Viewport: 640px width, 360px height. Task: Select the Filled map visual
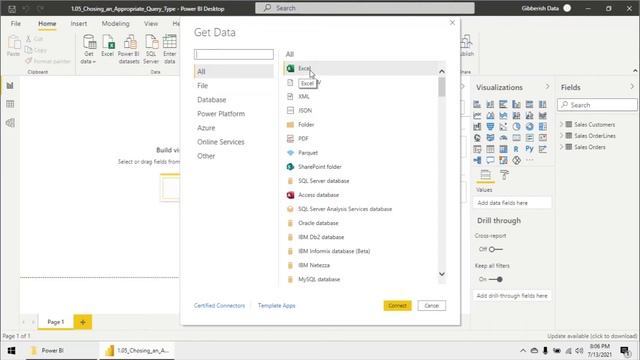coord(490,138)
